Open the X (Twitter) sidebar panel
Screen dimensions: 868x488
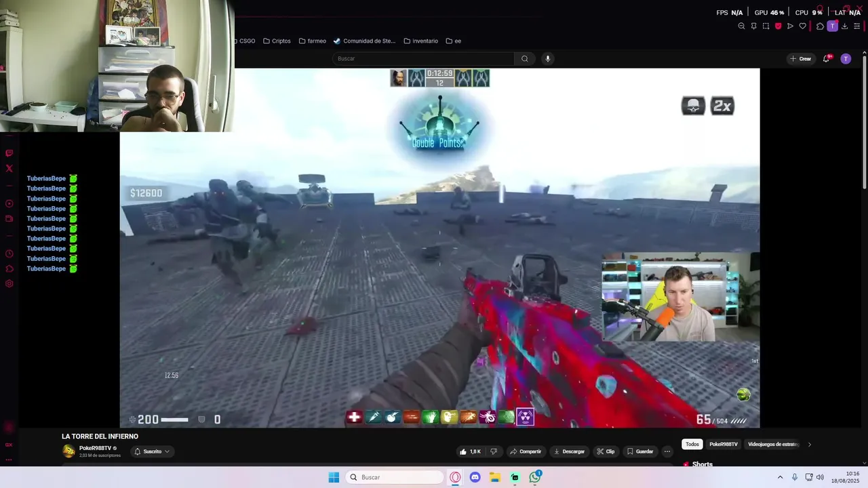[x=9, y=168]
